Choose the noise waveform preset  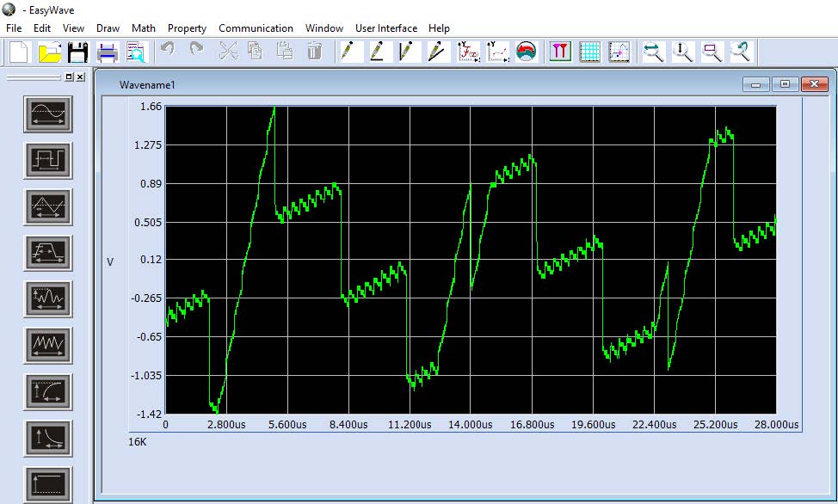48,299
